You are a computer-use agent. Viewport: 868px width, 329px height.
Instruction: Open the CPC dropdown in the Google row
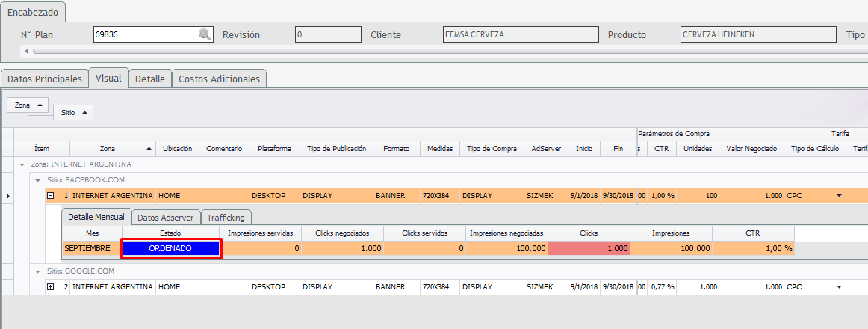coord(840,286)
